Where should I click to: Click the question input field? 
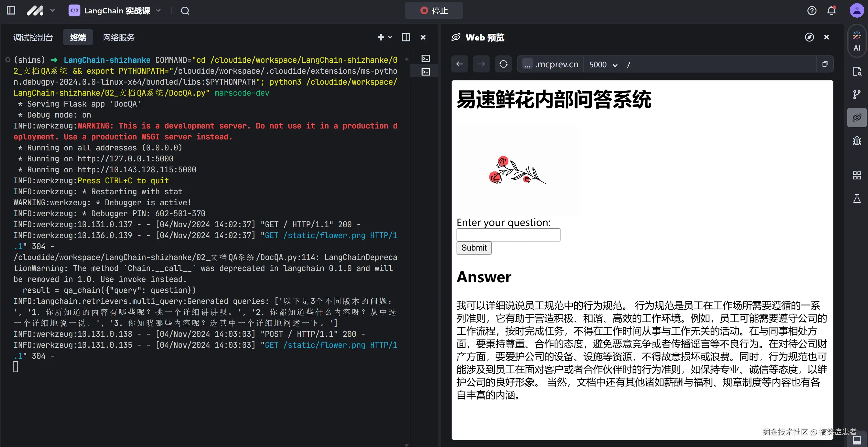coord(508,234)
